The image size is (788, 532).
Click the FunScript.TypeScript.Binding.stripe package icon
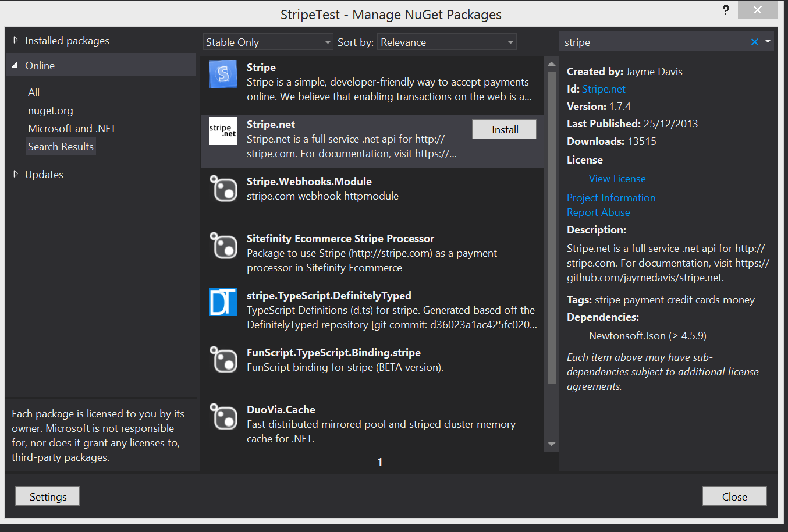click(223, 359)
